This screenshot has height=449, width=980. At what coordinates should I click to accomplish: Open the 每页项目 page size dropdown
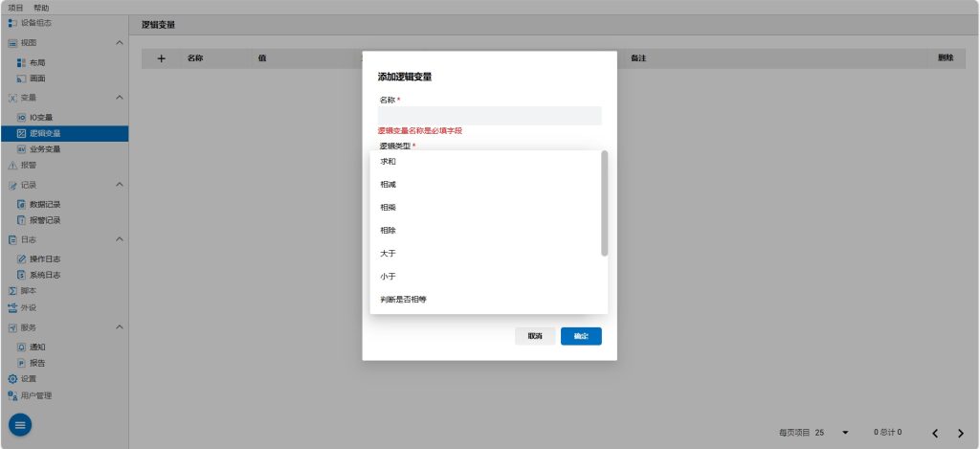tap(844, 433)
